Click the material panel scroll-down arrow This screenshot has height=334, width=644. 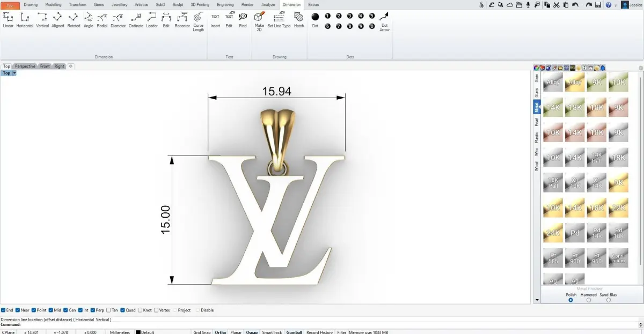click(x=537, y=301)
